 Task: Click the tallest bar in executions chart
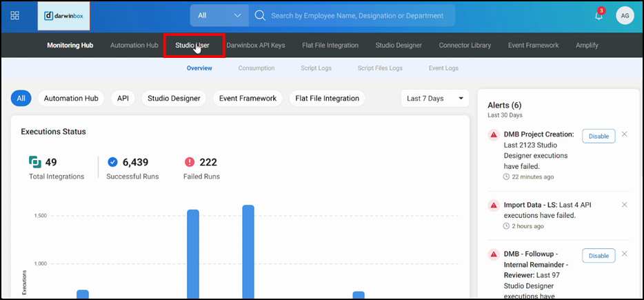click(248, 252)
